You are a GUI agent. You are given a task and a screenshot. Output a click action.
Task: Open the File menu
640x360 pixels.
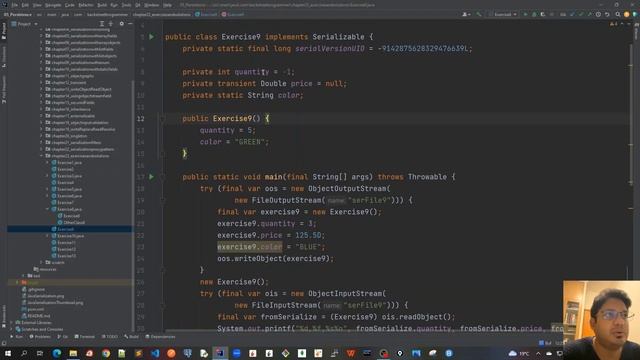[x=15, y=5]
